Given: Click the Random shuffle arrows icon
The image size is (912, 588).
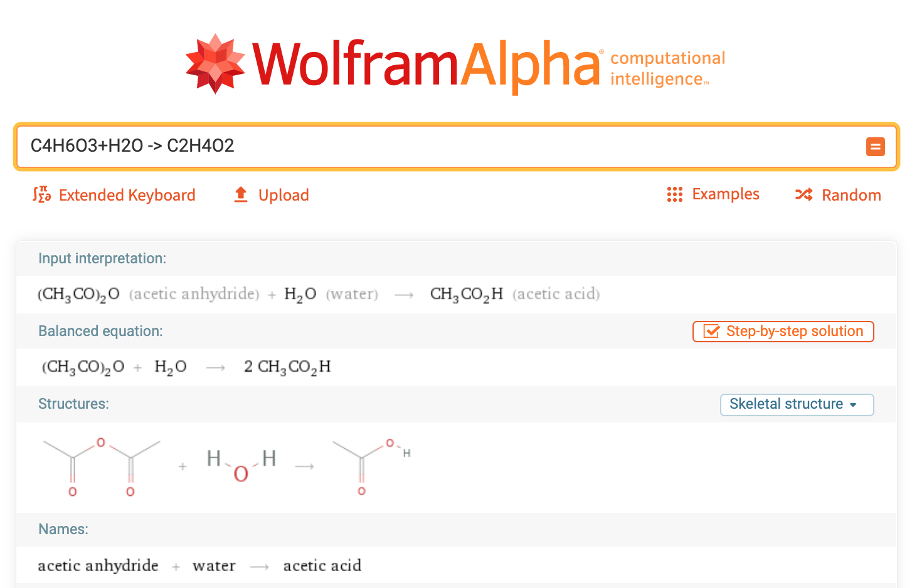Looking at the screenshot, I should [x=803, y=195].
